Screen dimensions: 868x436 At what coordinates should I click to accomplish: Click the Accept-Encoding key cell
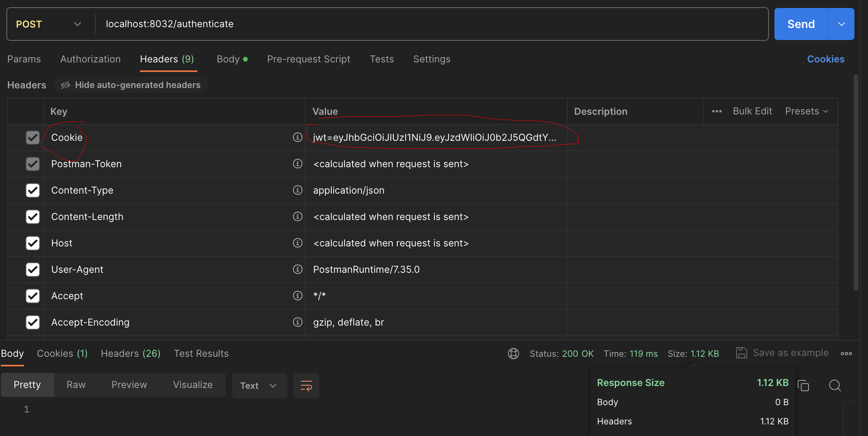point(174,322)
